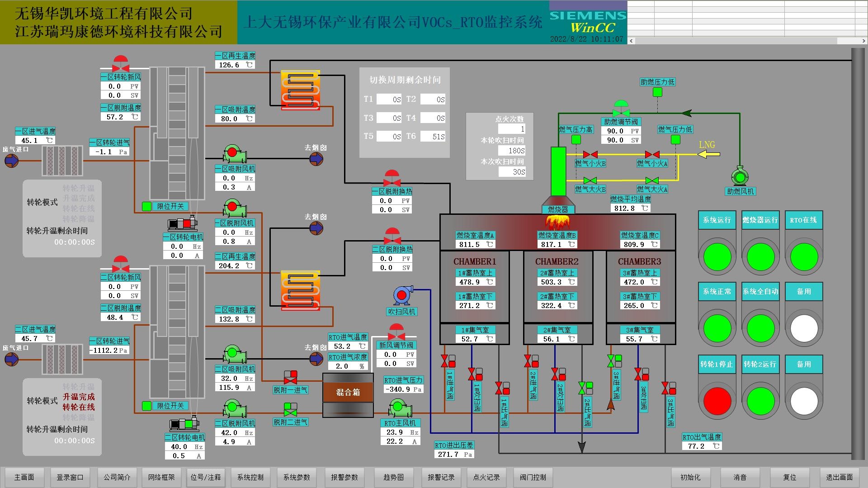Toggle the 转轮1停止 red indicator lamp
This screenshot has height=488, width=868.
point(717,401)
